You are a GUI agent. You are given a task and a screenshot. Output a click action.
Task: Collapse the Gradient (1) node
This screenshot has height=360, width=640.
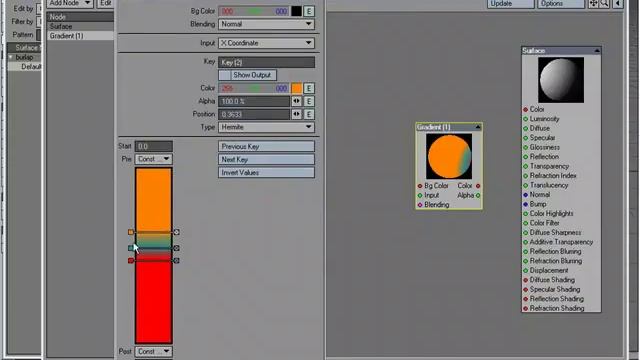tap(478, 127)
